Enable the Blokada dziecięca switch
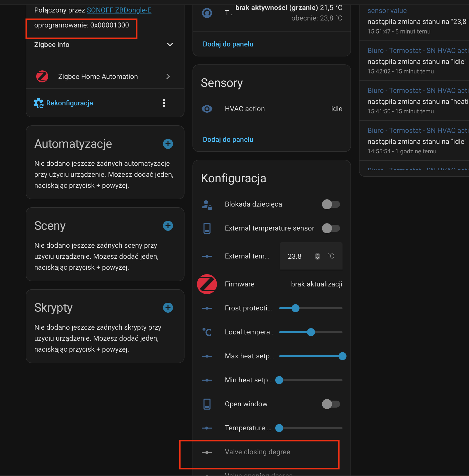The image size is (469, 476). click(331, 204)
